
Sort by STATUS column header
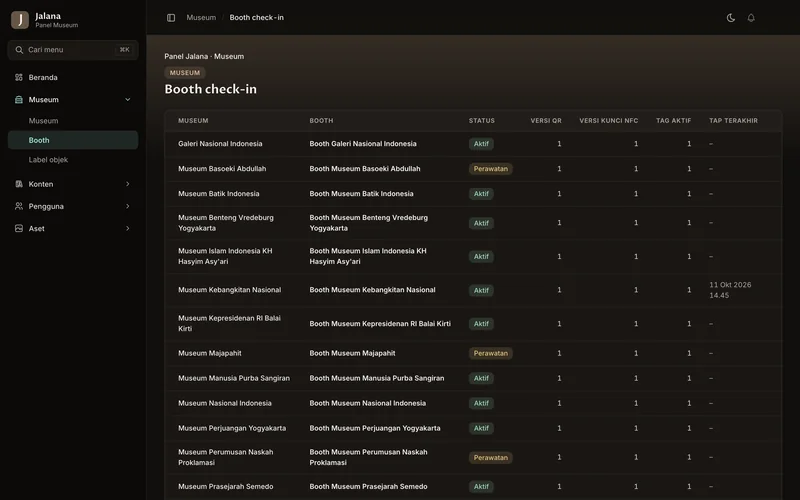[482, 121]
